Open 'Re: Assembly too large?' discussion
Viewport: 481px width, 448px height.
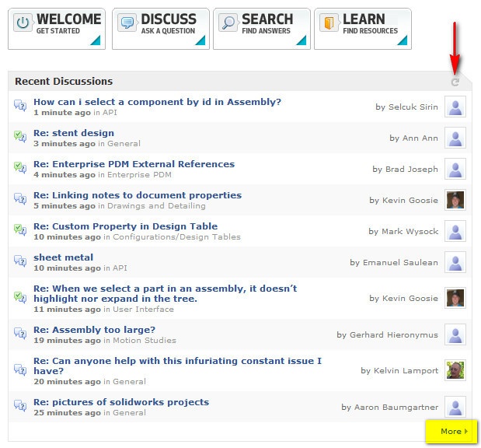click(95, 330)
